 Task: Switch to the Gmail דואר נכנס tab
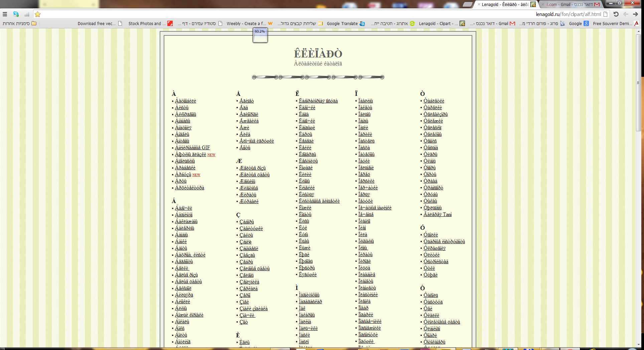(x=571, y=4)
